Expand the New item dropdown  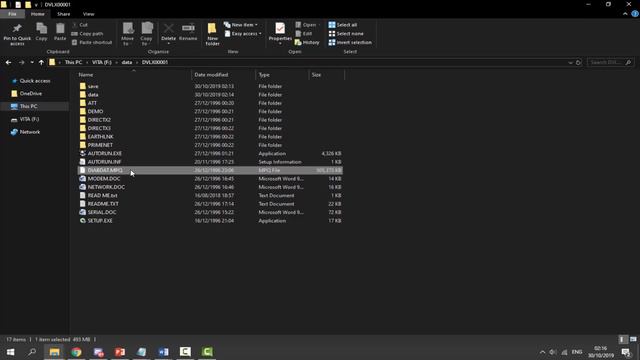[241, 25]
